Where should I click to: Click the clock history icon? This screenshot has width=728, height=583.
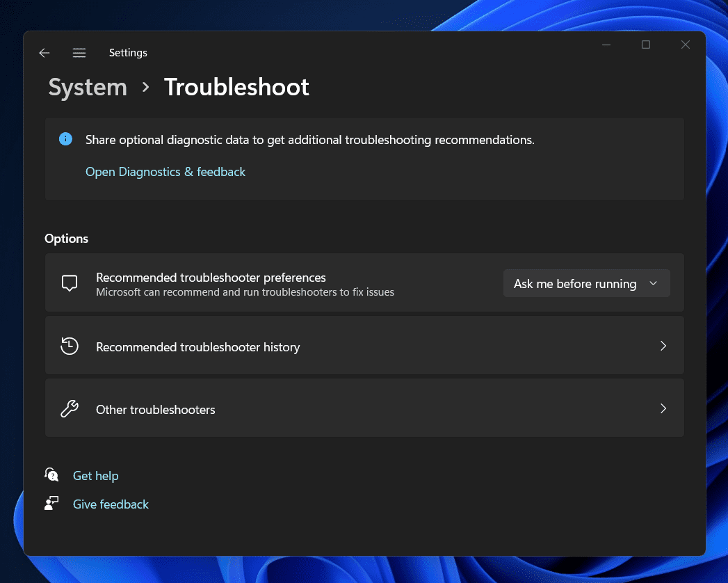pos(70,346)
